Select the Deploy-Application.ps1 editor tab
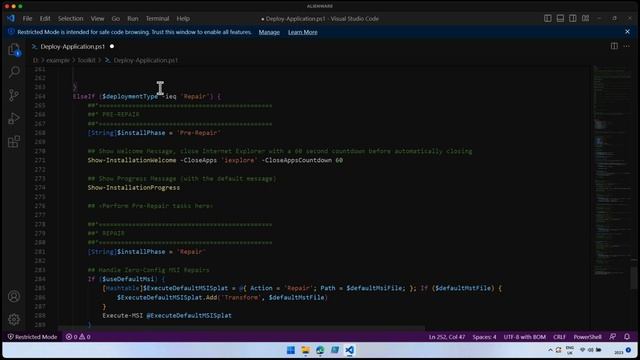Image resolution: width=640 pixels, height=360 pixels. pyautogui.click(x=73, y=47)
